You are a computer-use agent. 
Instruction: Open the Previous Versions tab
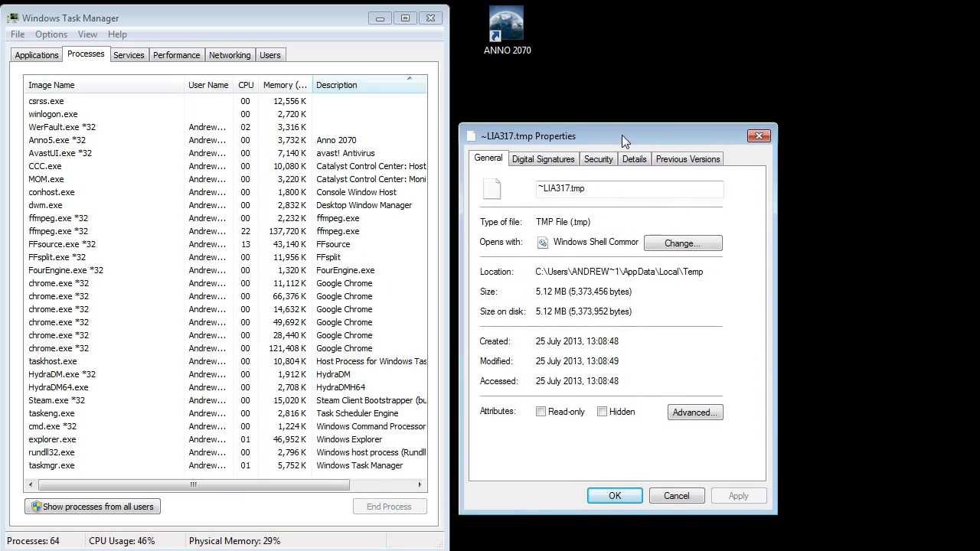coord(688,159)
